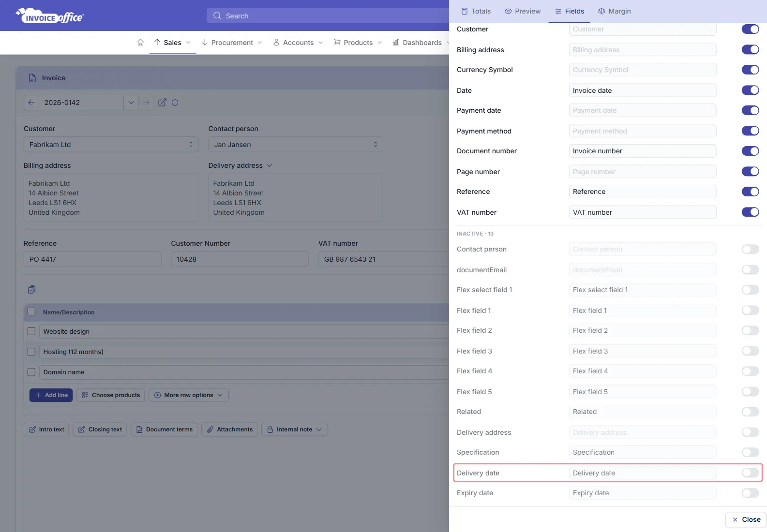The image size is (767, 532).
Task: Expand the invoice number 2026-0142 dropdown arrow
Action: pos(131,103)
